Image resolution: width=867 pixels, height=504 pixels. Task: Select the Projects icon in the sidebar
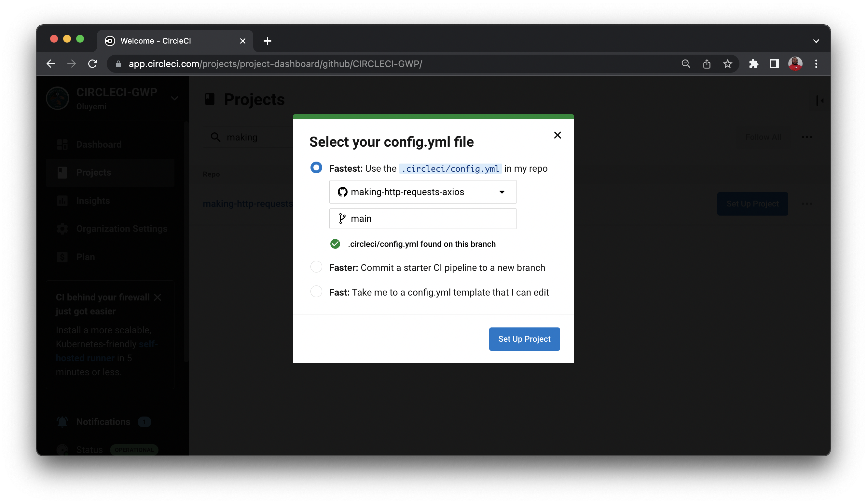coord(62,172)
